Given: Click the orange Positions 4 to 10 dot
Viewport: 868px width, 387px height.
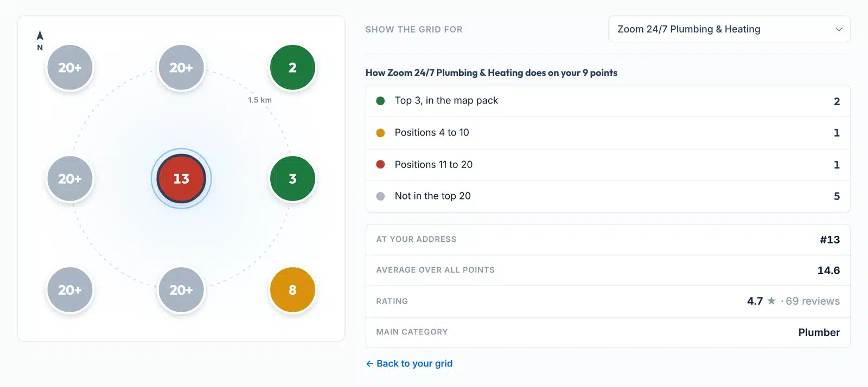Looking at the screenshot, I should click(x=380, y=133).
